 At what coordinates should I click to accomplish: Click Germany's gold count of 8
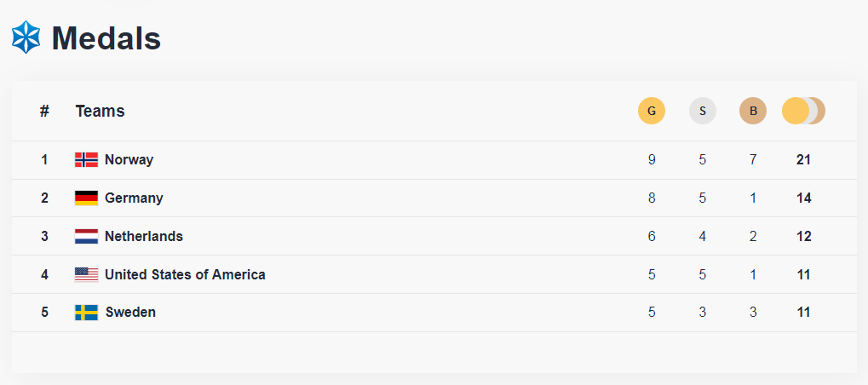652,198
